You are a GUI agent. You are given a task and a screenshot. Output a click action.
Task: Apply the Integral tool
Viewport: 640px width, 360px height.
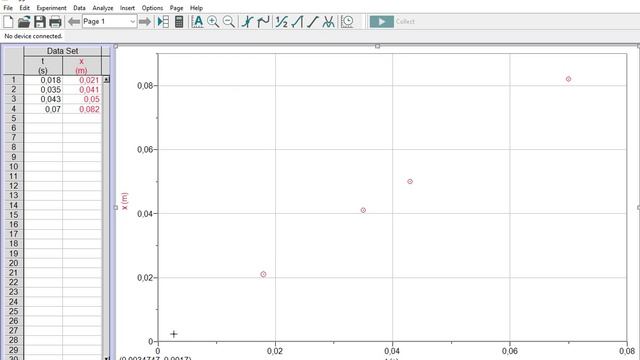(297, 22)
